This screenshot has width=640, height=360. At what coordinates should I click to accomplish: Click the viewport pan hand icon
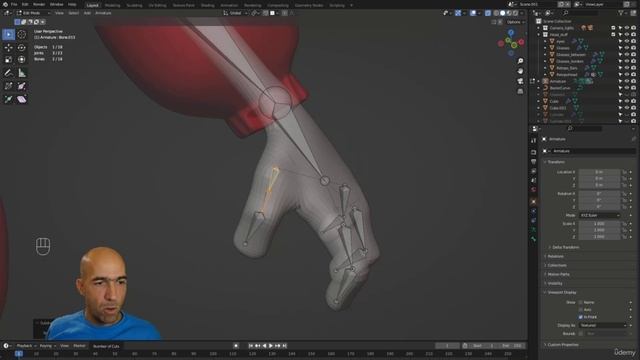[520, 71]
